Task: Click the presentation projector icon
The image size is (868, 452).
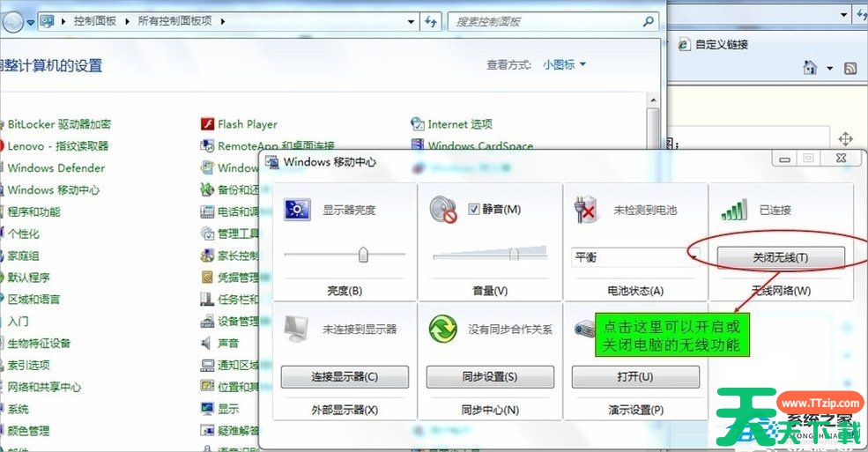Action: point(585,329)
